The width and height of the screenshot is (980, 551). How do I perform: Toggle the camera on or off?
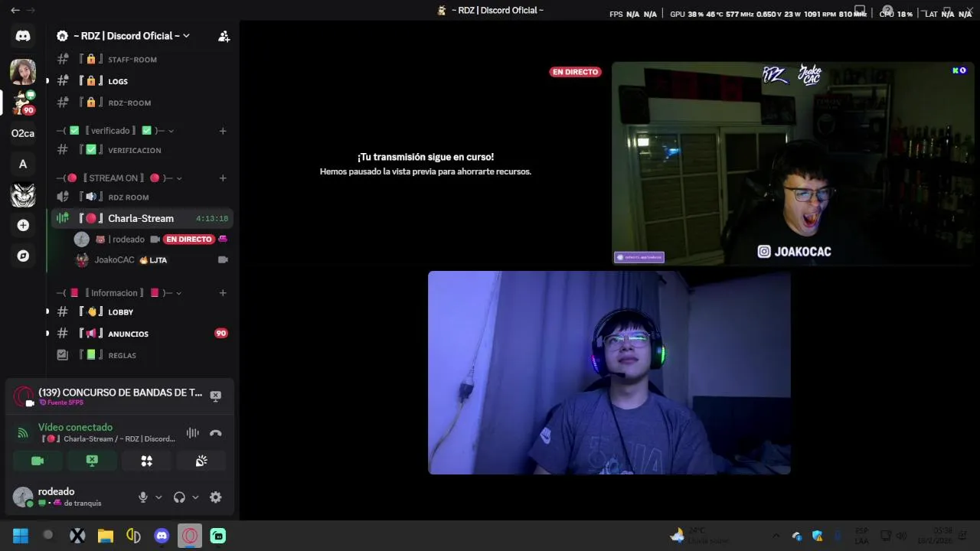pos(38,461)
